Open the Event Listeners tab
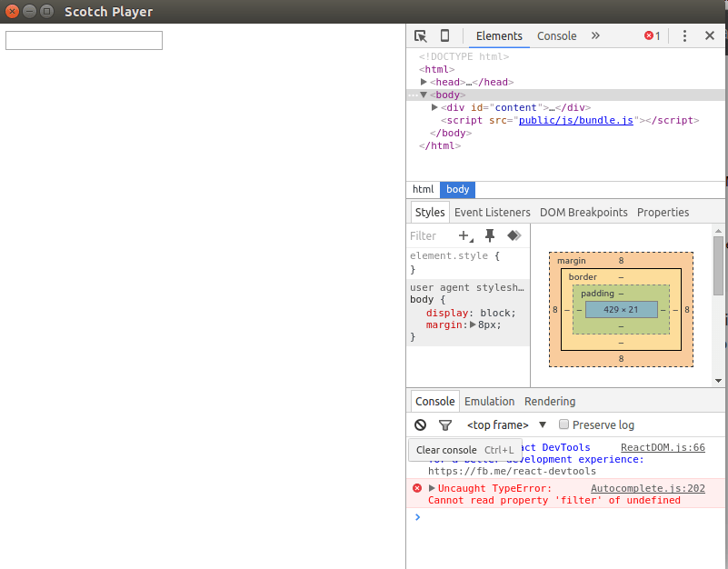This screenshot has height=569, width=728. click(x=492, y=213)
